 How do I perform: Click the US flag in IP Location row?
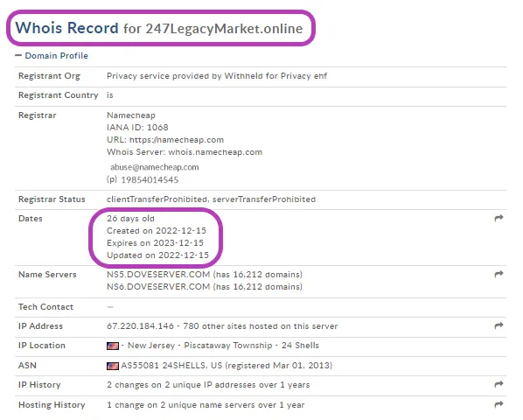113,346
